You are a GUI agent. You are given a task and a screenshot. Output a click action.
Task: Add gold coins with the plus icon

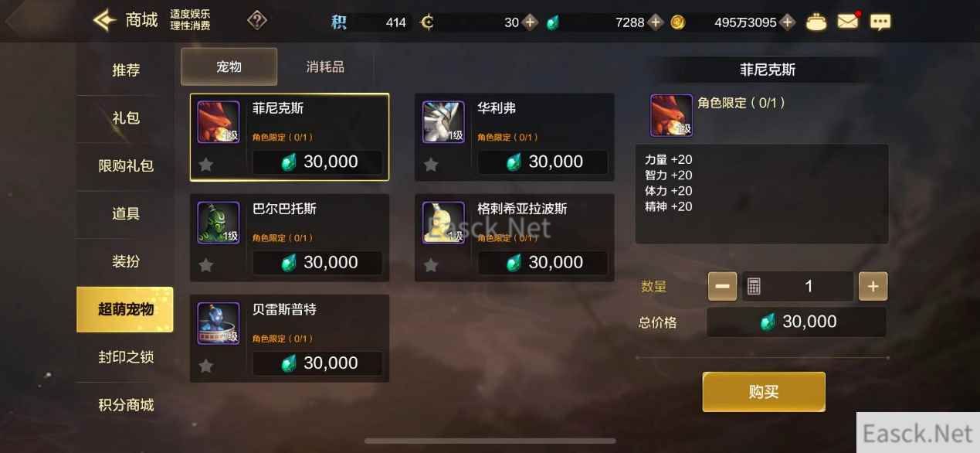tap(788, 22)
